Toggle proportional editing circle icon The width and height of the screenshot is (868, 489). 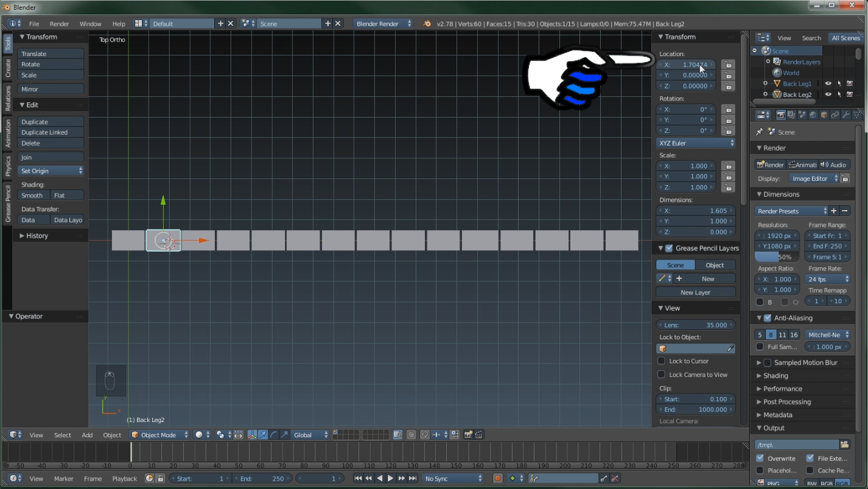click(x=411, y=435)
